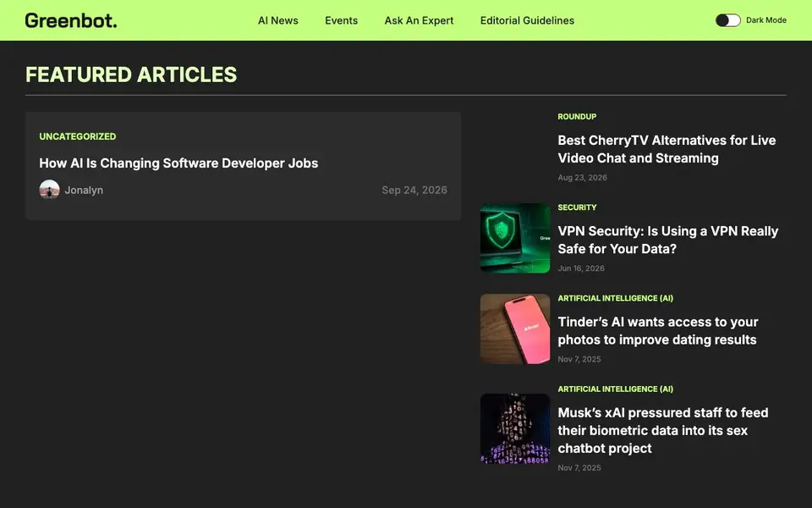Viewport: 812px width, 508px height.
Task: Read Best CherryTV Alternatives article
Action: [x=667, y=149]
